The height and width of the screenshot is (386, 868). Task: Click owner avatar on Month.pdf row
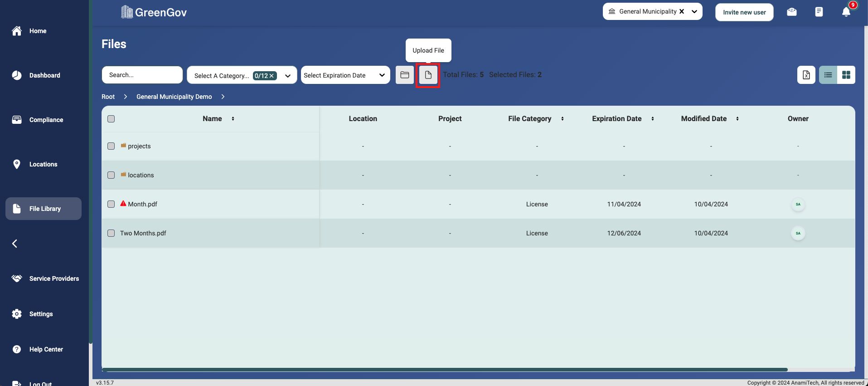point(798,204)
